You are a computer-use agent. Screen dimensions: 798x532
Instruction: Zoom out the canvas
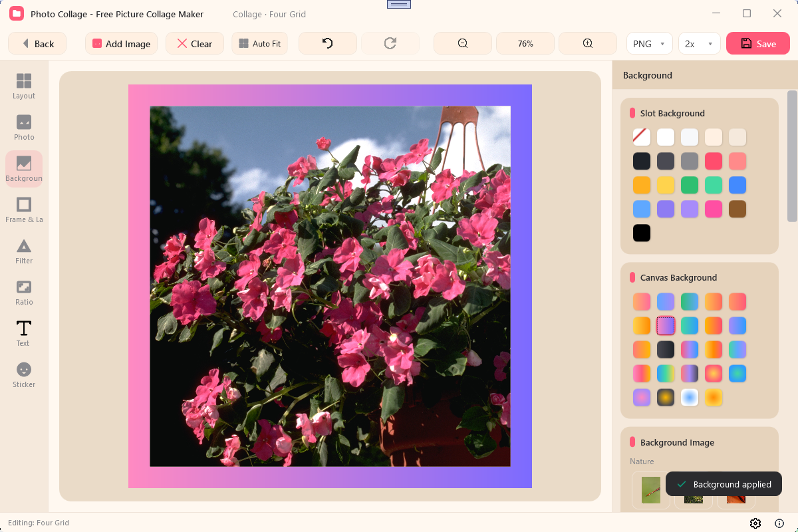[x=463, y=43]
